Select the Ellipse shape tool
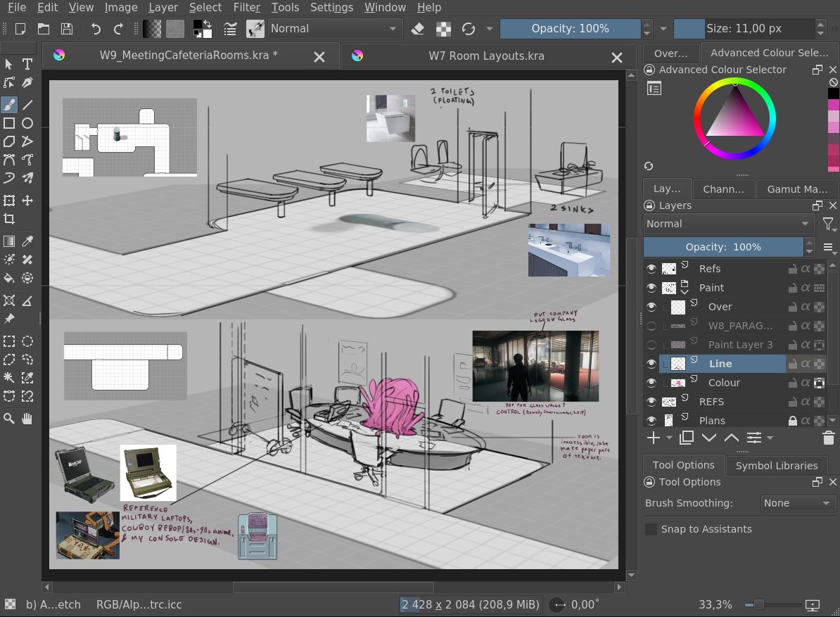 coord(27,123)
